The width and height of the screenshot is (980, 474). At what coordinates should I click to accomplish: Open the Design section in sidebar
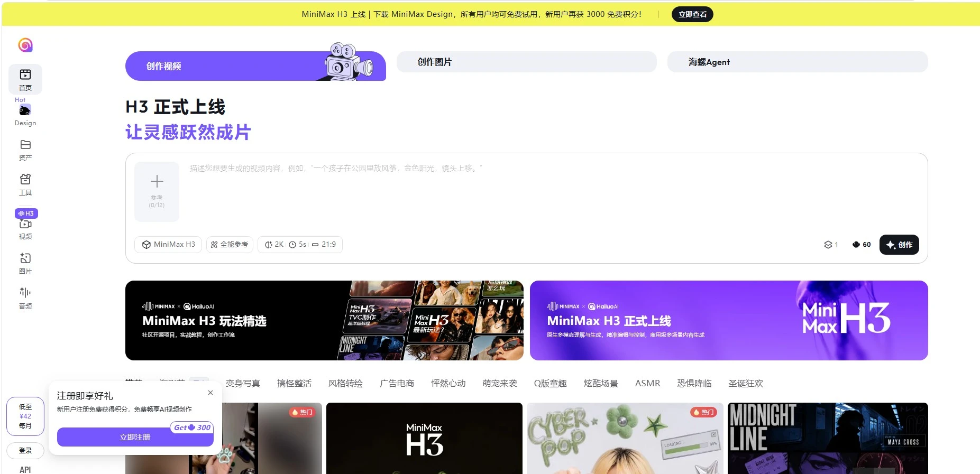click(25, 115)
